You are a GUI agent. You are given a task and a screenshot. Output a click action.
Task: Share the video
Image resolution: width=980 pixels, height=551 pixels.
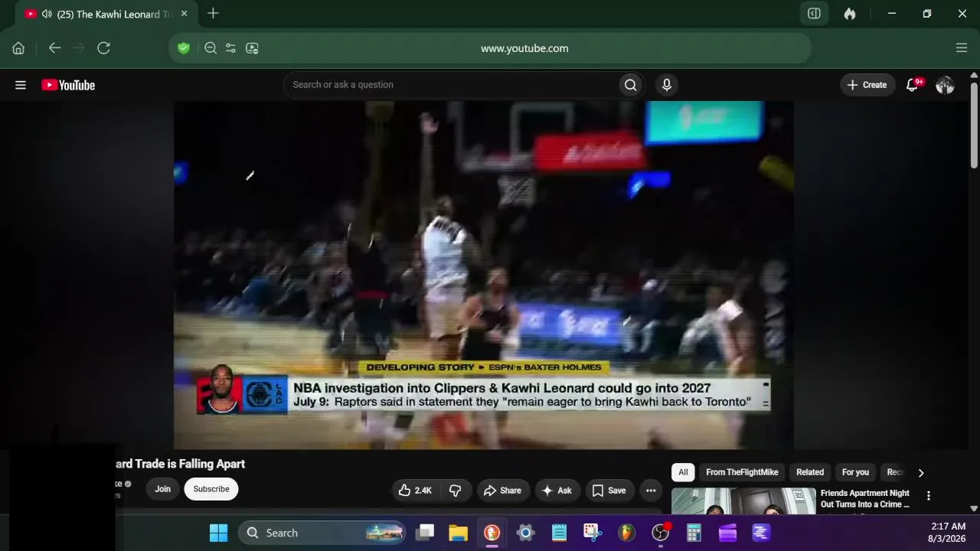click(x=501, y=491)
